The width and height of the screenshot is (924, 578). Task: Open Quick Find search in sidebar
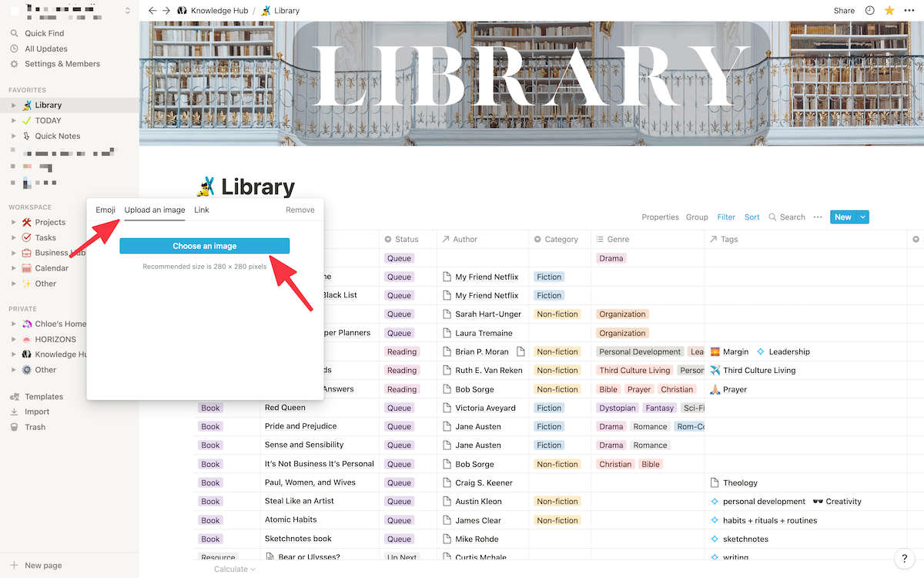point(44,33)
